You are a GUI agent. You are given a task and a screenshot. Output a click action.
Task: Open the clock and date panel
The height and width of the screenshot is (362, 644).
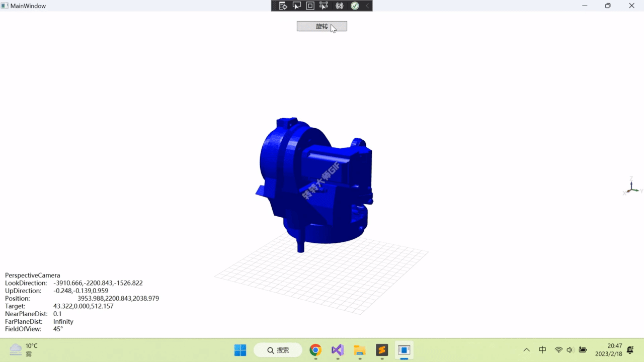(608, 350)
